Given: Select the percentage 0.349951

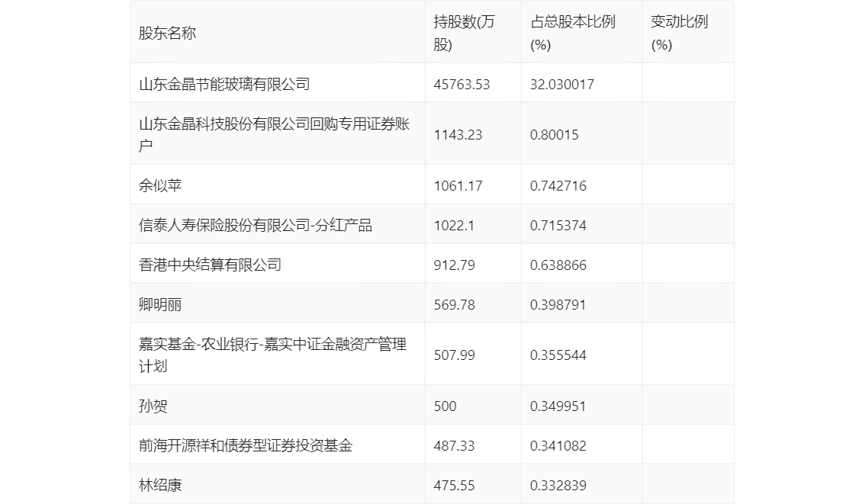Looking at the screenshot, I should pyautogui.click(x=558, y=406).
